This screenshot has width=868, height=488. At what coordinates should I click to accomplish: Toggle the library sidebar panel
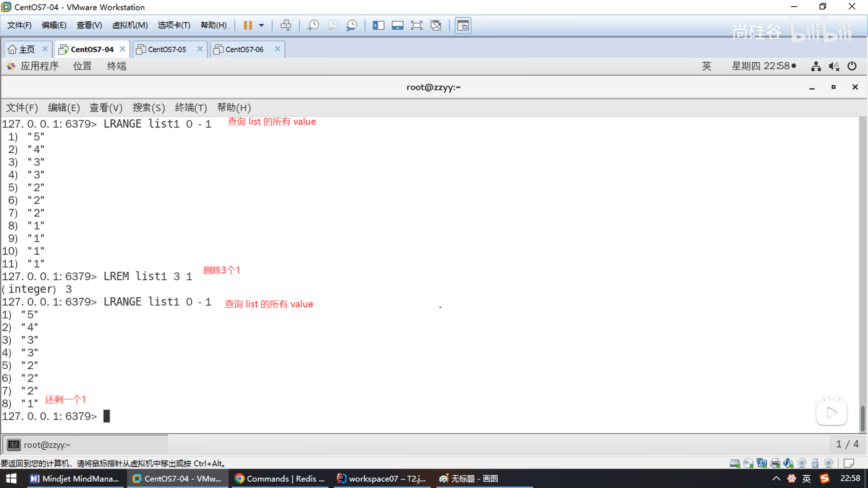(x=378, y=25)
